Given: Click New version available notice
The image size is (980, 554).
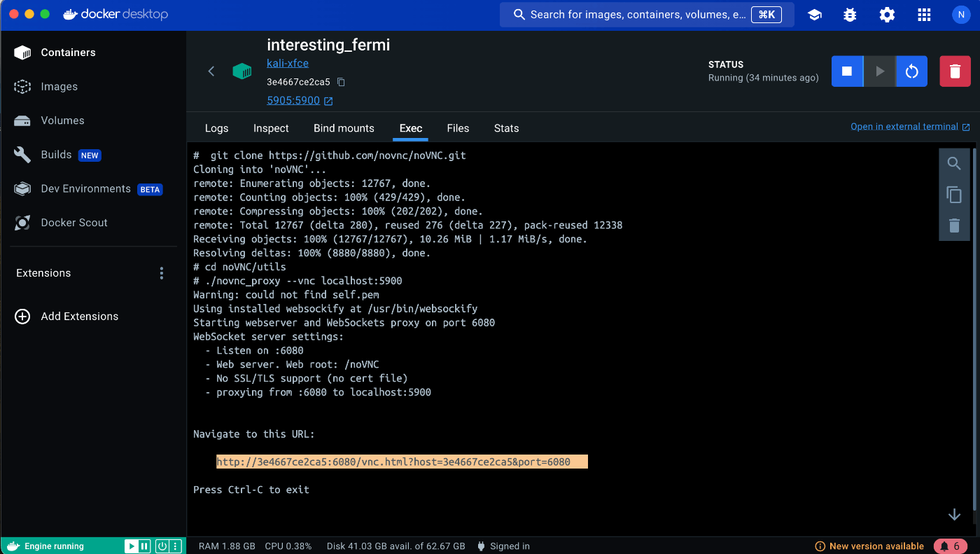Looking at the screenshot, I should pyautogui.click(x=869, y=546).
